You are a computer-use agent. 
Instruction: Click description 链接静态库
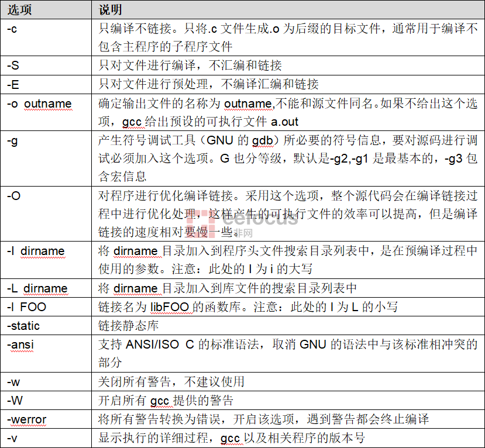[288, 326]
